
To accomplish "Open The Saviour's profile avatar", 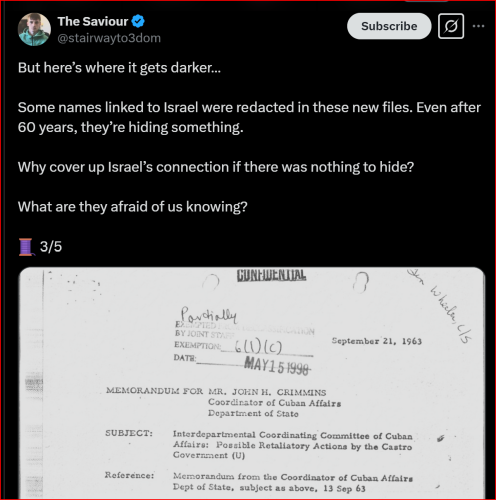I will (x=34, y=29).
